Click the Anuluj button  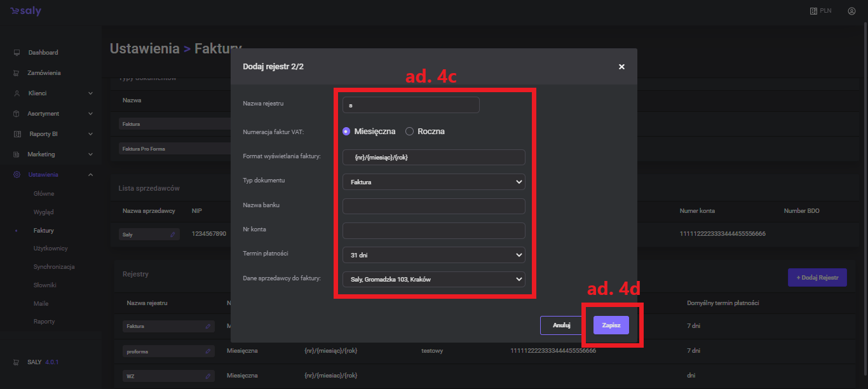tap(561, 325)
